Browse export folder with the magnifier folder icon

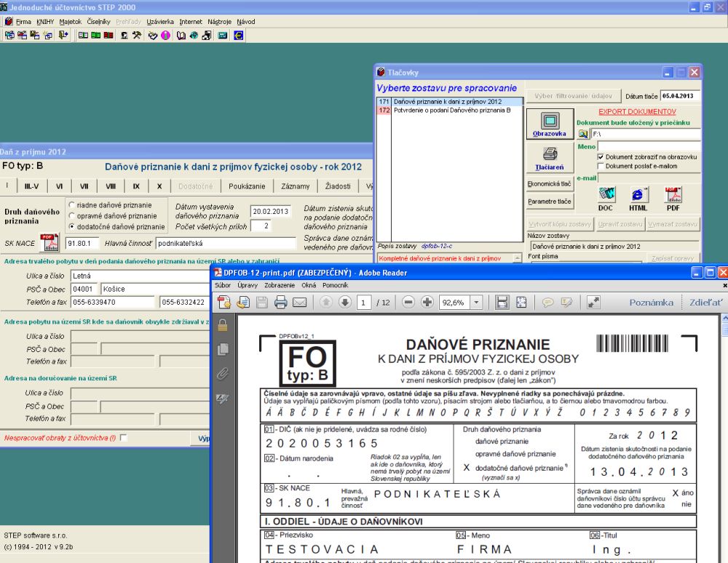582,134
